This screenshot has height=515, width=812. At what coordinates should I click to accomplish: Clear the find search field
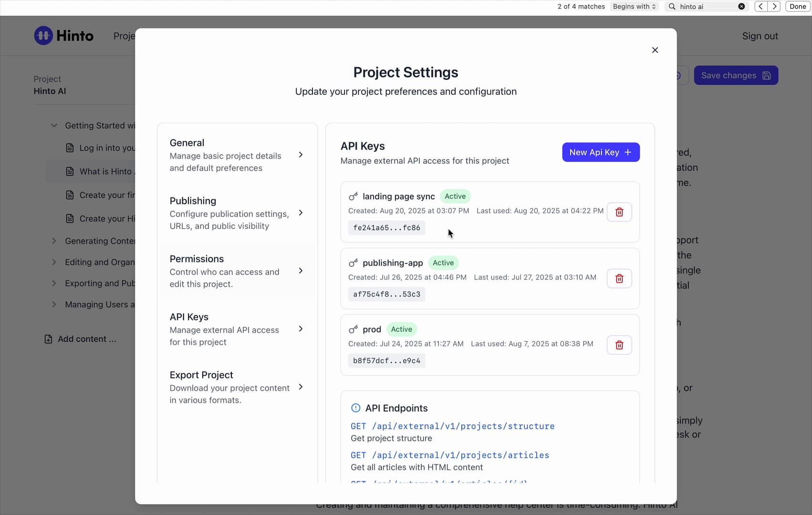coord(741,7)
